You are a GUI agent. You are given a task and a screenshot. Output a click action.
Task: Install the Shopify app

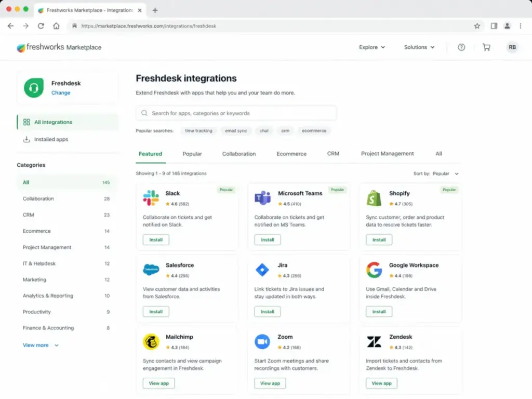[379, 240]
